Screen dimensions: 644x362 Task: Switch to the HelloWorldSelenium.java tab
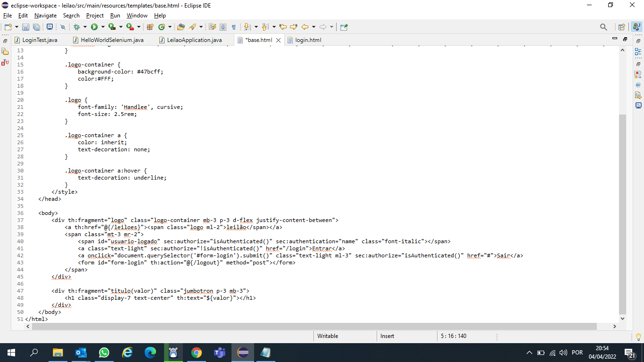[x=112, y=40]
